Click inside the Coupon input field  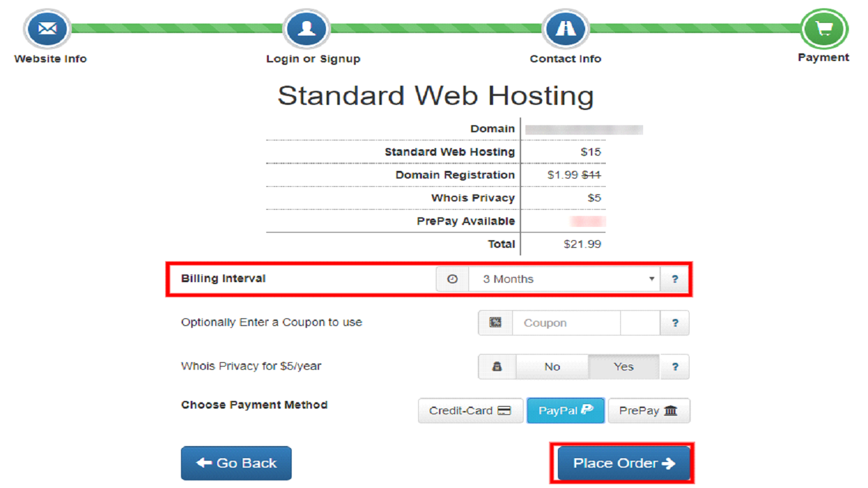pos(566,322)
